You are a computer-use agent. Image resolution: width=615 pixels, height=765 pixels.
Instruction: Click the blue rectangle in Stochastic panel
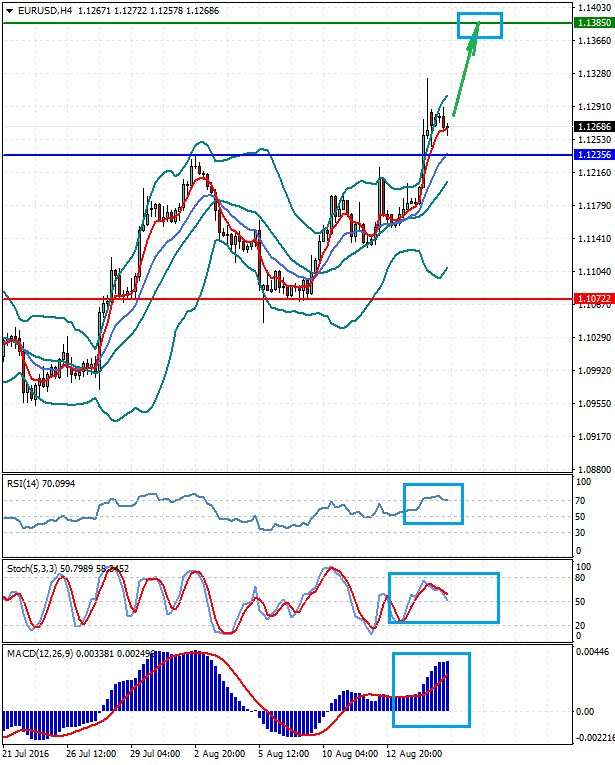point(442,598)
